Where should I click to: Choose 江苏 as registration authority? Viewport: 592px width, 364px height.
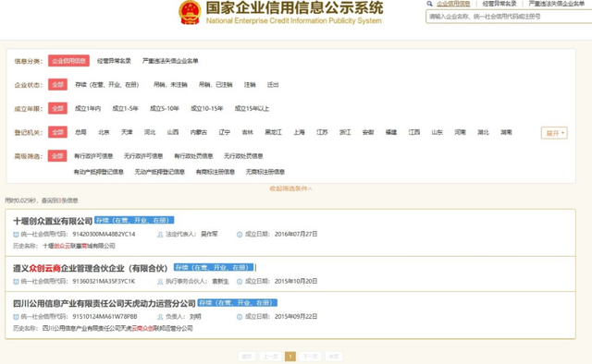click(322, 132)
